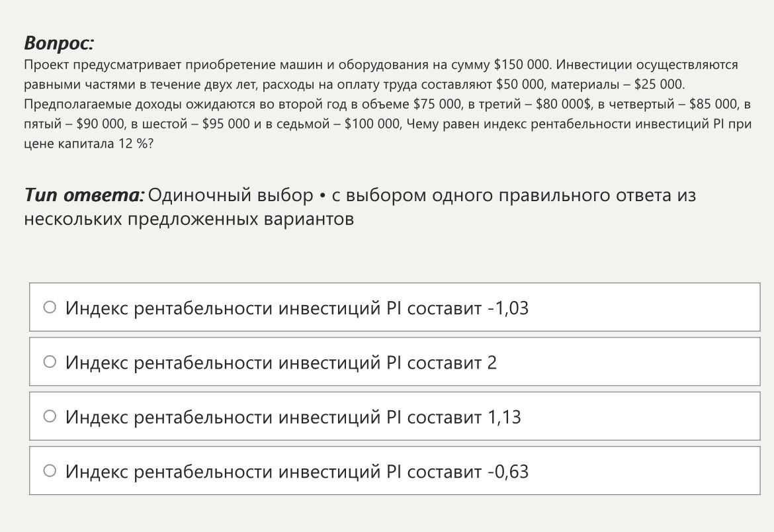The height and width of the screenshot is (532, 774).
Task: Select the radio button for PI 2
Action: 50,361
